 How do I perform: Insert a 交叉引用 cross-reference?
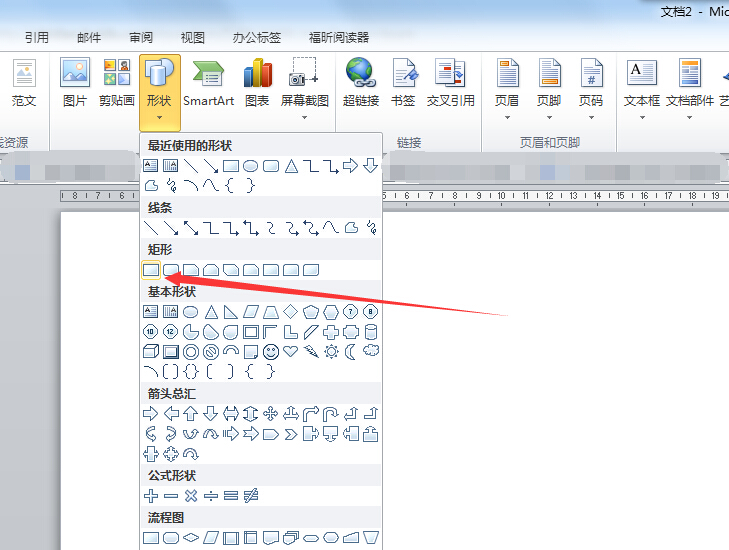click(x=451, y=83)
